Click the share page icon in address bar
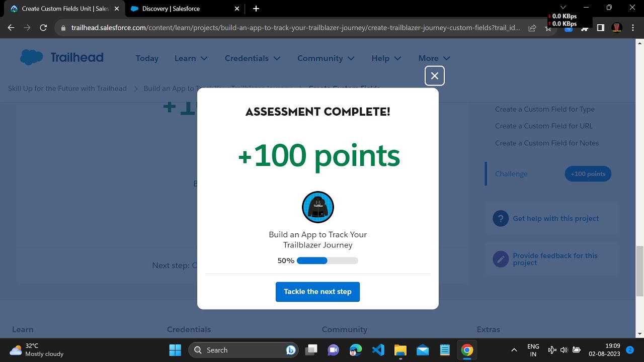 [x=532, y=28]
